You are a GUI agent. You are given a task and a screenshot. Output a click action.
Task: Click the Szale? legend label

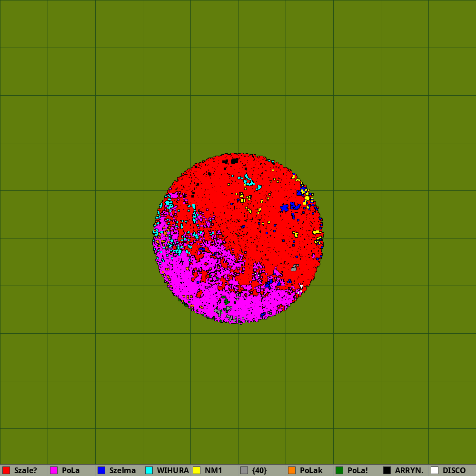click(x=26, y=470)
